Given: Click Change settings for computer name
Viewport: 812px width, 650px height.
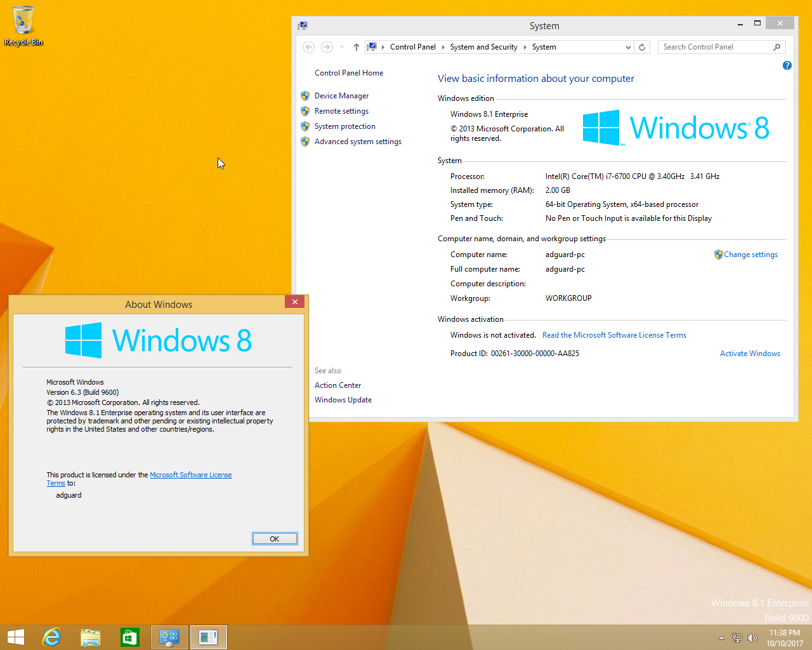Looking at the screenshot, I should point(751,255).
